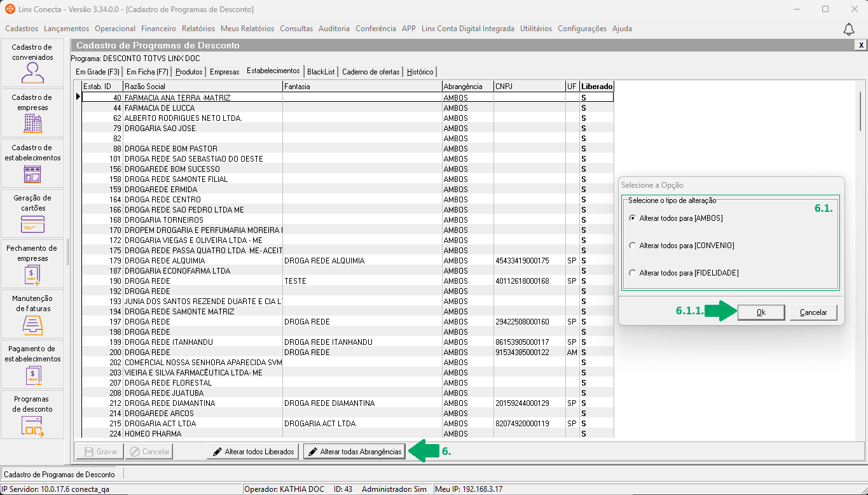Select the FARMACIA DE LUCCA row

[x=348, y=108]
